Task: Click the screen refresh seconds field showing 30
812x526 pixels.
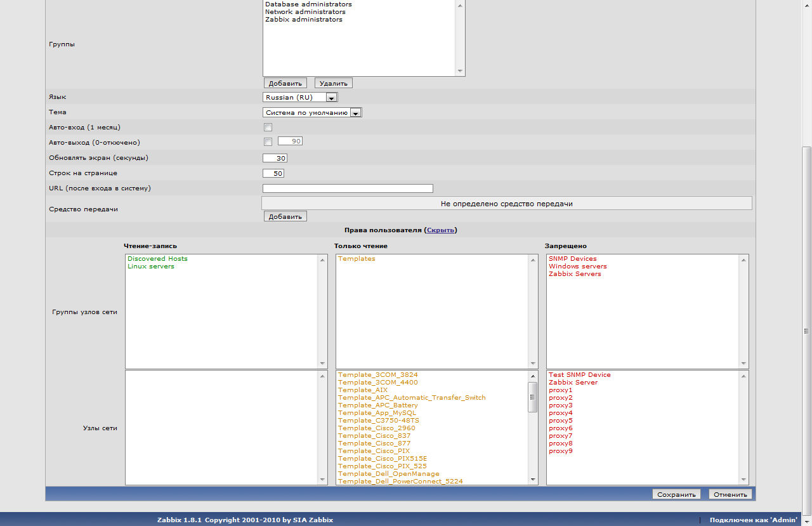Action: [275, 158]
